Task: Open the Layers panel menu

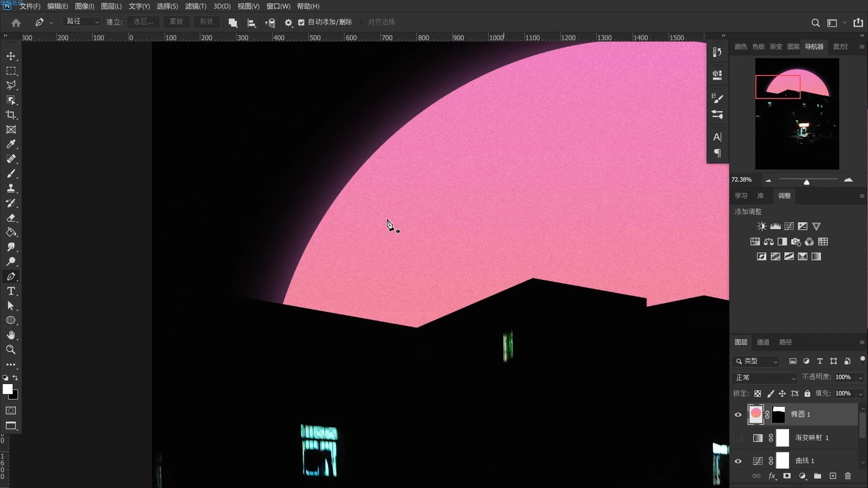Action: tap(862, 343)
